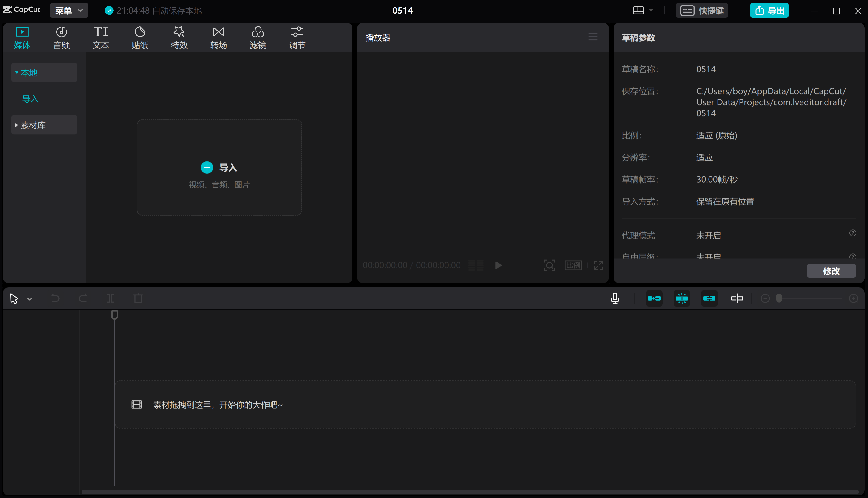Click the delete trash icon in timeline toolbar

tap(138, 298)
